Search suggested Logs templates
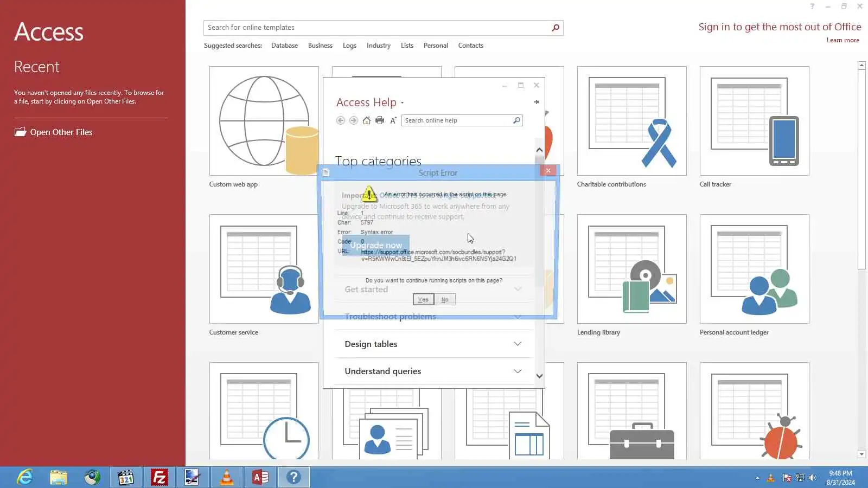Image resolution: width=868 pixels, height=488 pixels. coord(349,46)
